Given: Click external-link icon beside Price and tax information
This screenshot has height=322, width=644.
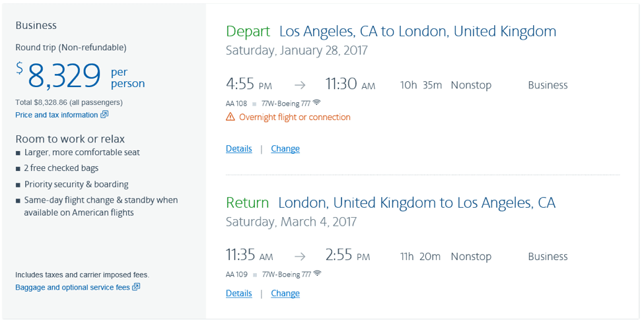Looking at the screenshot, I should (104, 115).
